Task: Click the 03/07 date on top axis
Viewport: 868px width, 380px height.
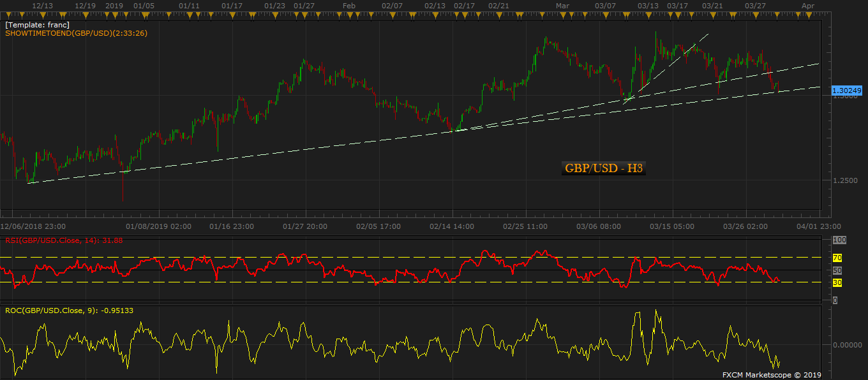Action: click(x=605, y=5)
